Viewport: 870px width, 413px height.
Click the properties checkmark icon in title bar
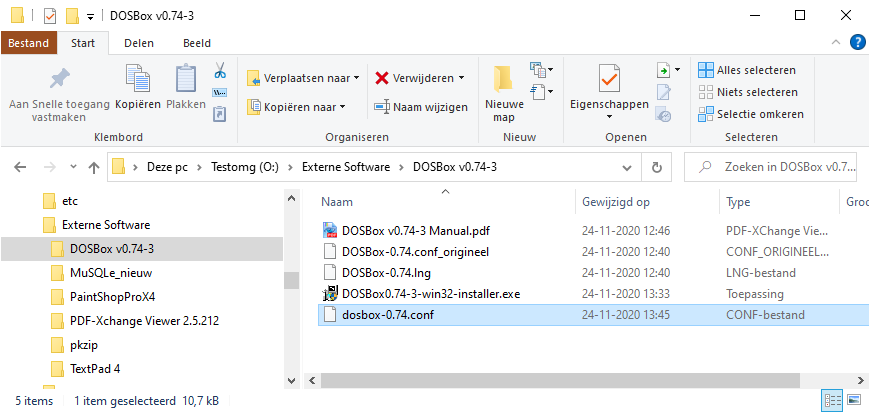(x=50, y=16)
